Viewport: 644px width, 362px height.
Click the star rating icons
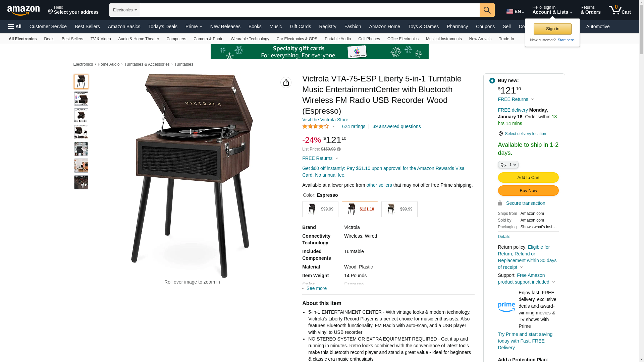(316, 126)
